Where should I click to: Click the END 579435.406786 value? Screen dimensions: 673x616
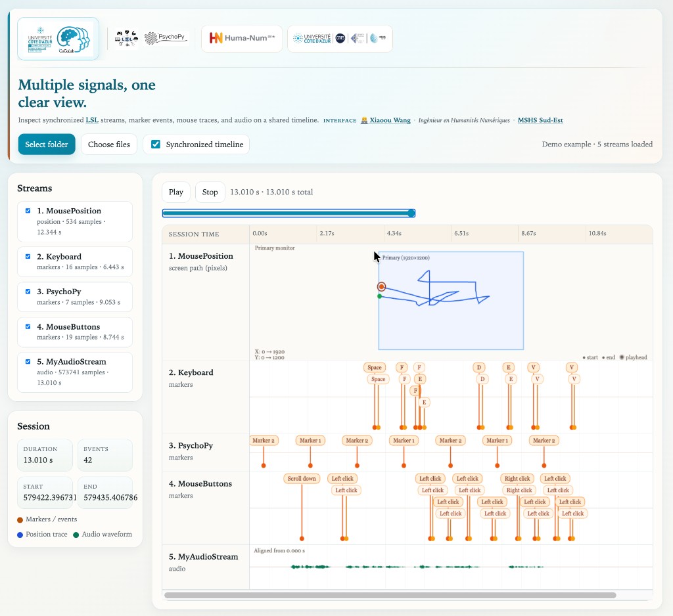click(x=110, y=498)
